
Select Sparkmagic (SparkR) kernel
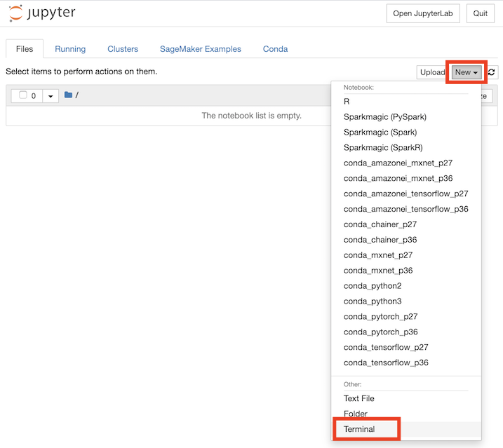[405, 147]
